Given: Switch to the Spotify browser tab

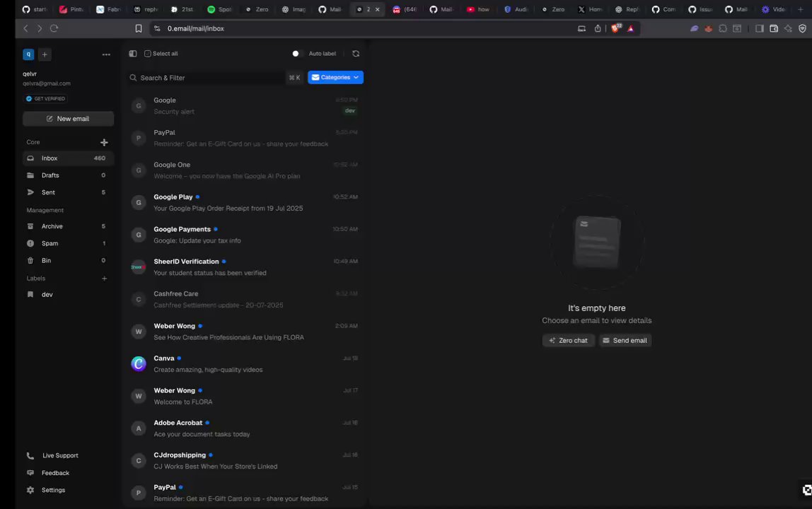Looking at the screenshot, I should [219, 9].
